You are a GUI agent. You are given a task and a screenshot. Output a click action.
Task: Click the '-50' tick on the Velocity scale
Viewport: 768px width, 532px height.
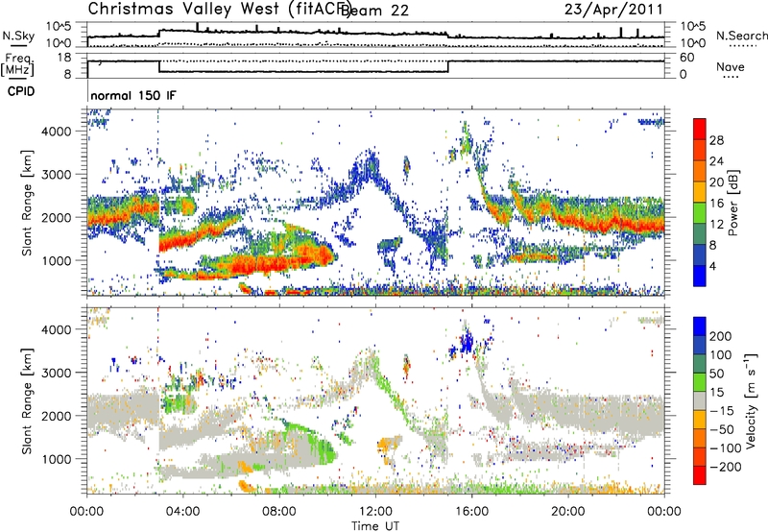tap(722, 429)
